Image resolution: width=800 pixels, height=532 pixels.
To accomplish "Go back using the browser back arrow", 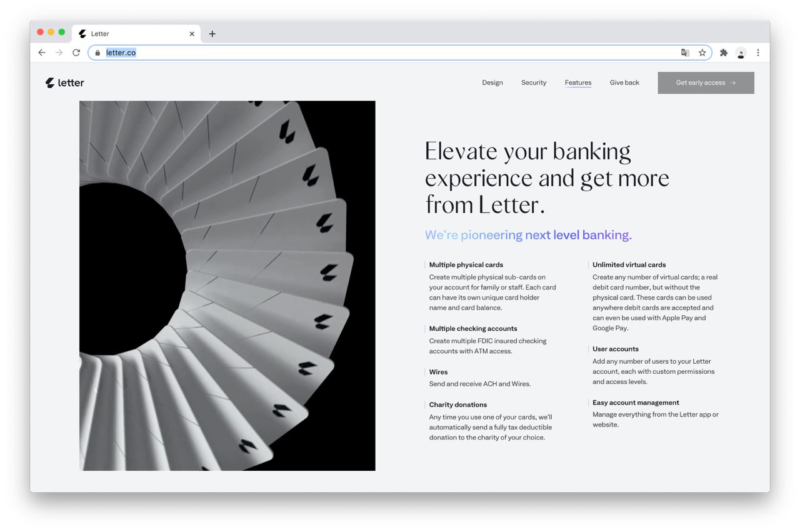I will pos(42,53).
